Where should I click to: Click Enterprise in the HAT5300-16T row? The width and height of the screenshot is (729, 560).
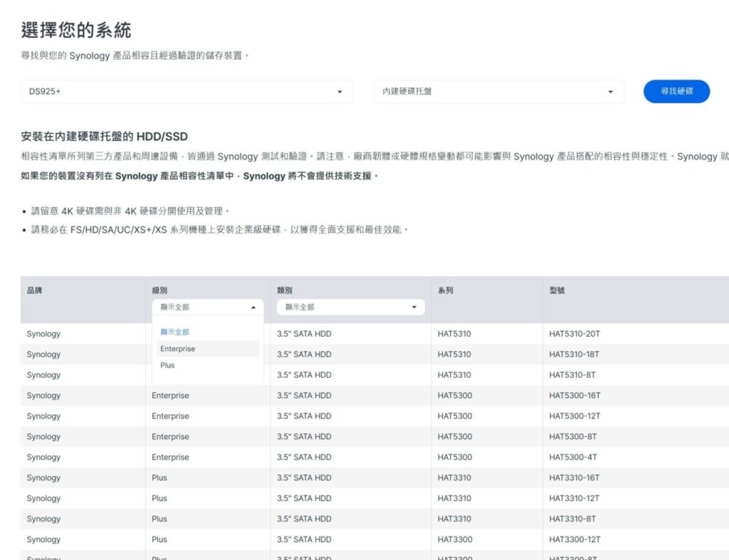[x=170, y=396]
